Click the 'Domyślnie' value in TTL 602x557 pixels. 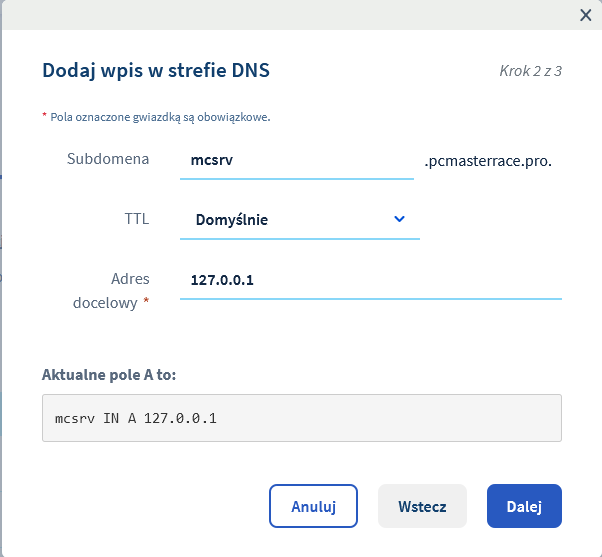(231, 219)
